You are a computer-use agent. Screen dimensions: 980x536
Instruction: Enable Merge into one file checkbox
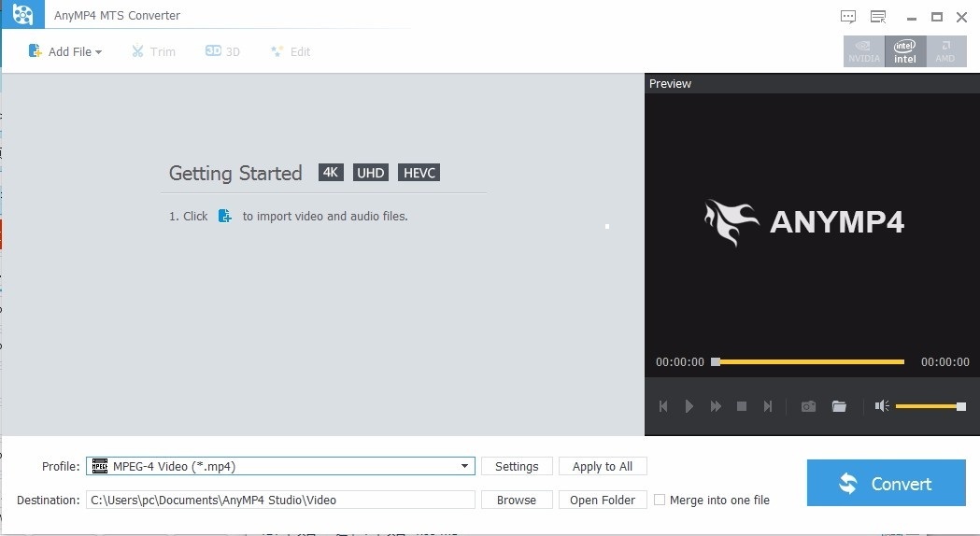[660, 500]
